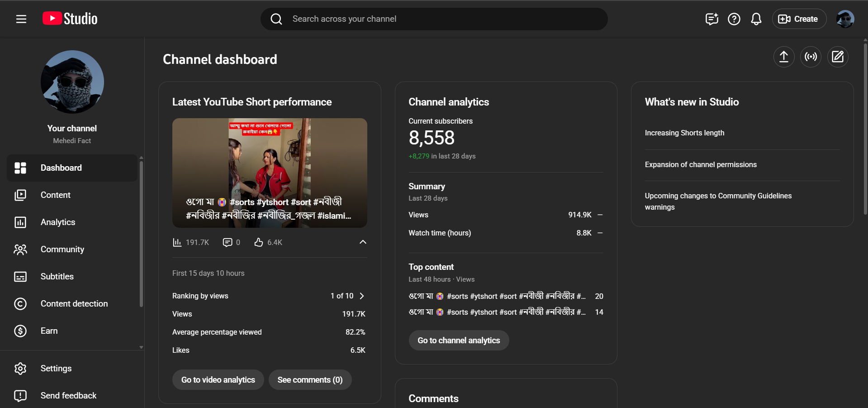Click See comments (0) button
This screenshot has height=408, width=868.
[x=310, y=380]
